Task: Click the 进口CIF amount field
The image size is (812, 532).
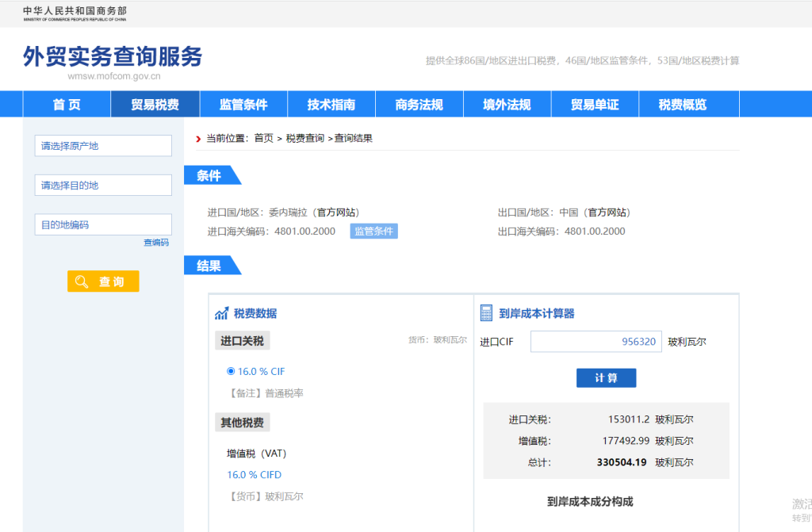Action: pos(596,342)
